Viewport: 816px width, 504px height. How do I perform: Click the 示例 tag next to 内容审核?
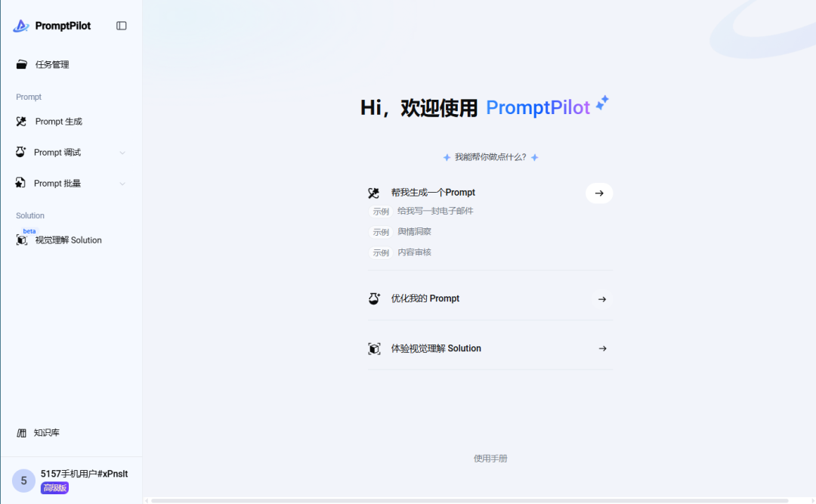point(380,253)
